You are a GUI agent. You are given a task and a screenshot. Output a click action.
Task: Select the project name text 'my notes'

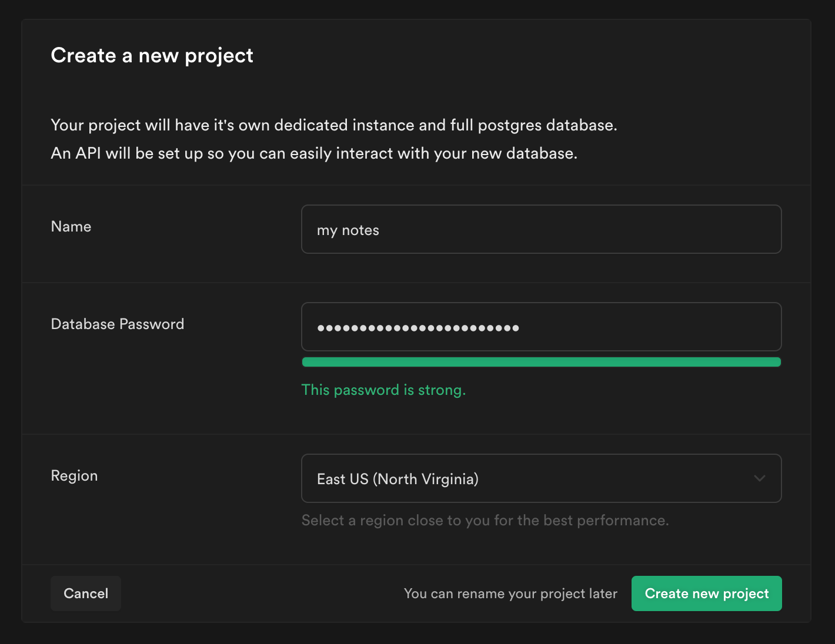point(348,230)
